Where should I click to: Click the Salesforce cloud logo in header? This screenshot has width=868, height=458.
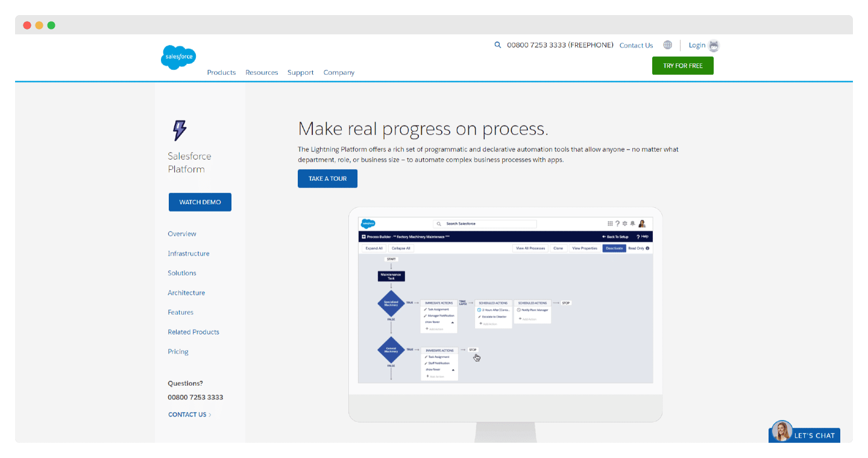(x=178, y=57)
